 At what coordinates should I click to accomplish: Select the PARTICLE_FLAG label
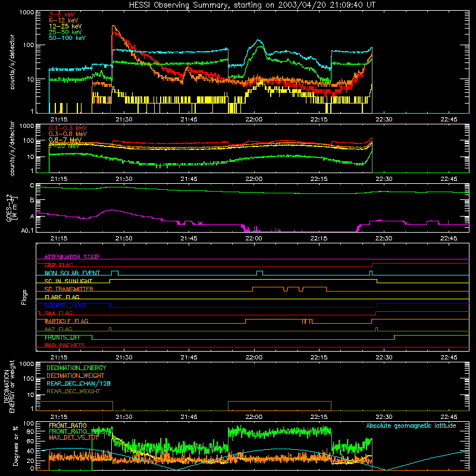pyautogui.click(x=67, y=321)
